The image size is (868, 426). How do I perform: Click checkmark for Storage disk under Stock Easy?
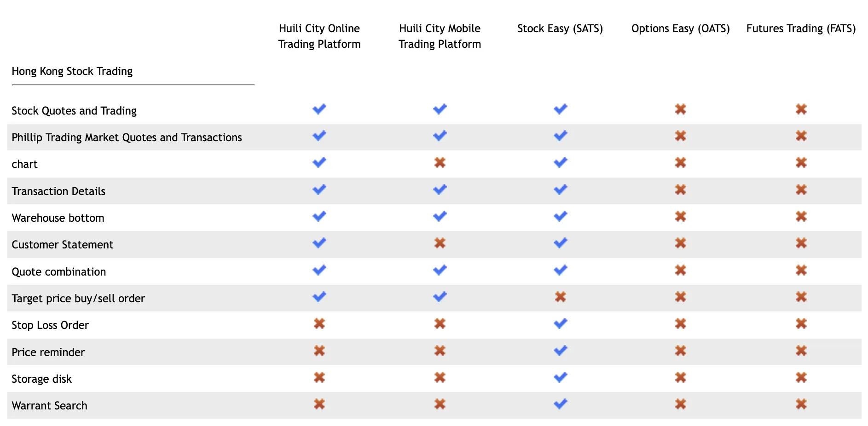(x=560, y=377)
